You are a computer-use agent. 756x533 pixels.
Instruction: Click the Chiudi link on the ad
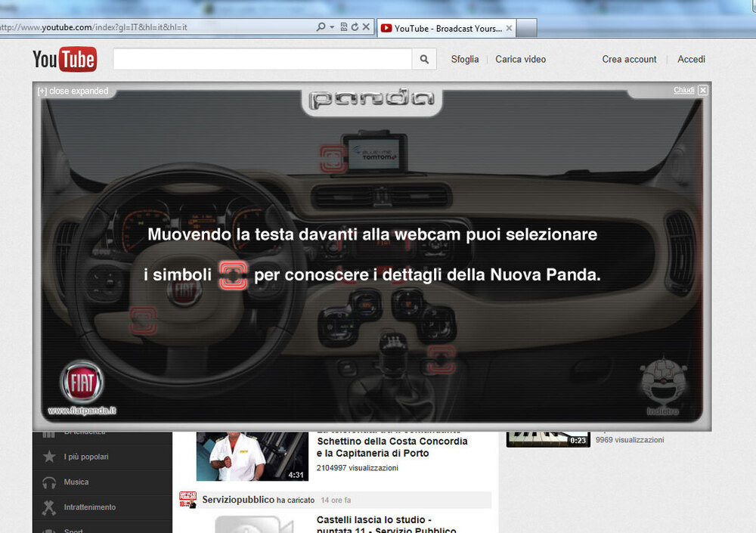[x=683, y=90]
